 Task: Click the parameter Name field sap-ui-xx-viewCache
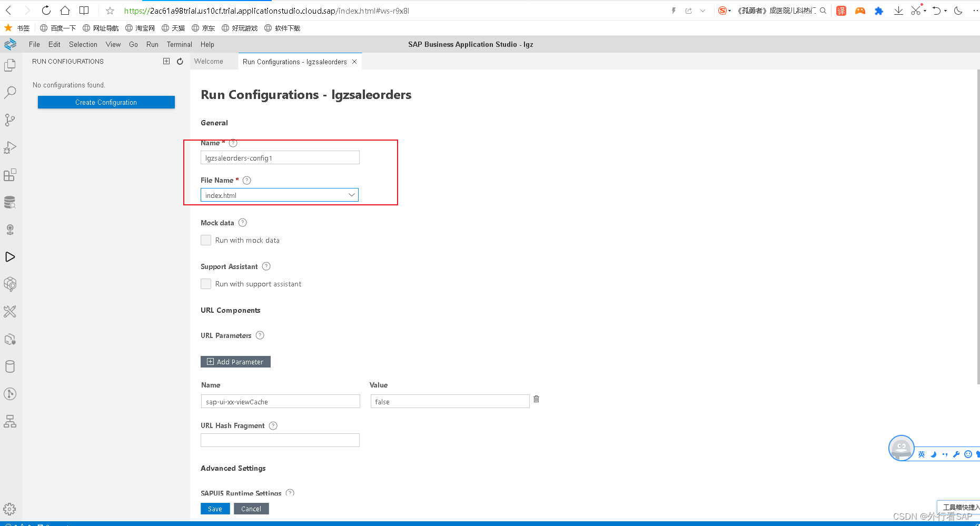point(281,401)
